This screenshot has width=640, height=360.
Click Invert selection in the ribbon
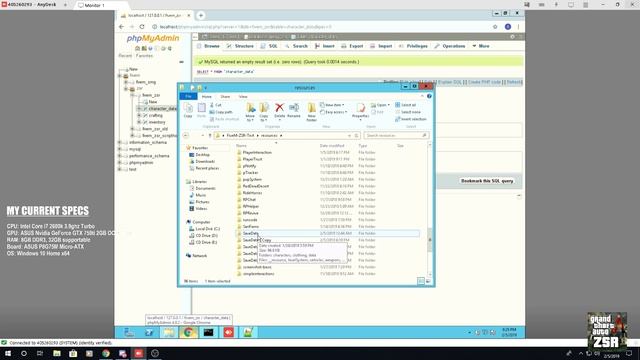[411, 119]
